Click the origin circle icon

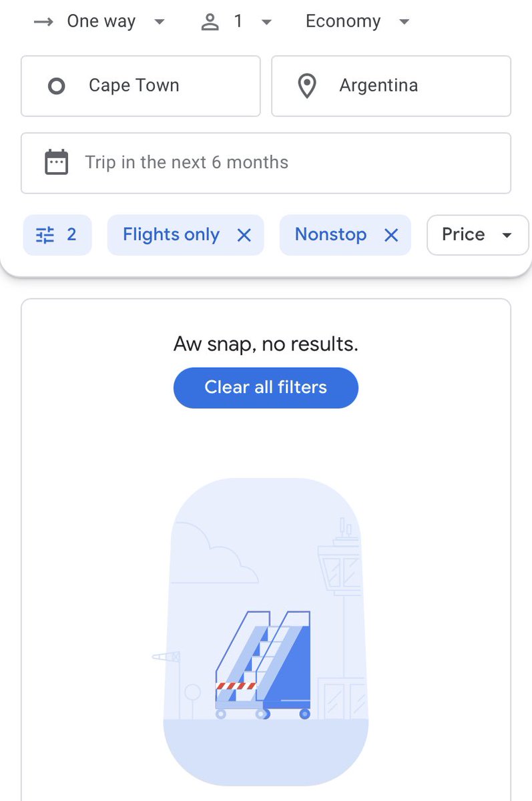click(x=57, y=86)
